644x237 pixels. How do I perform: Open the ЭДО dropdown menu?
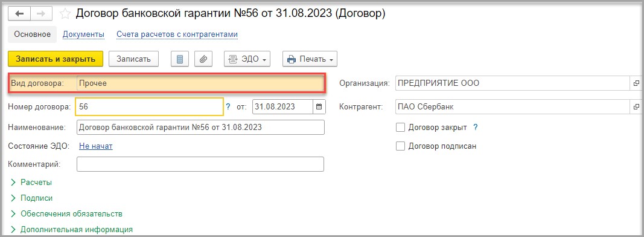pos(247,59)
